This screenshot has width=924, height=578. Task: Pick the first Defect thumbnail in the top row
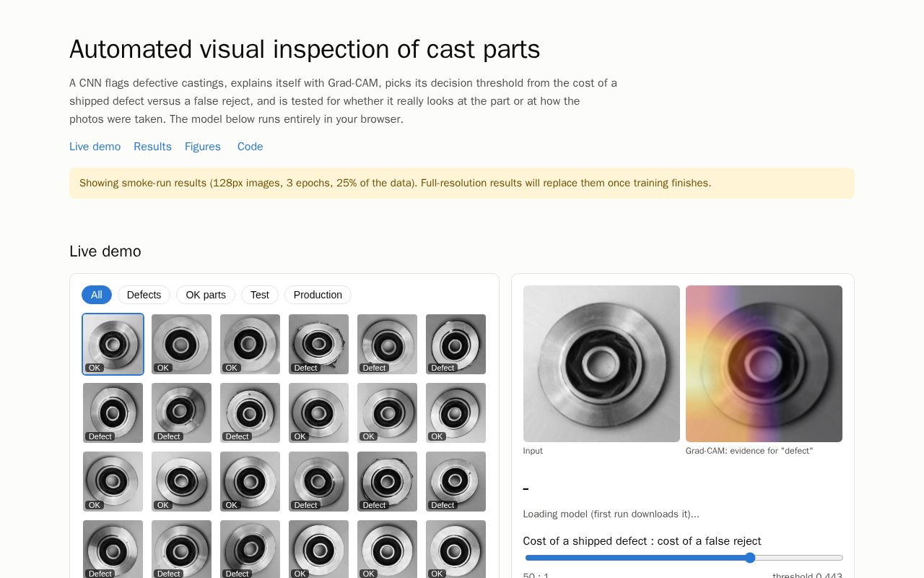(318, 344)
